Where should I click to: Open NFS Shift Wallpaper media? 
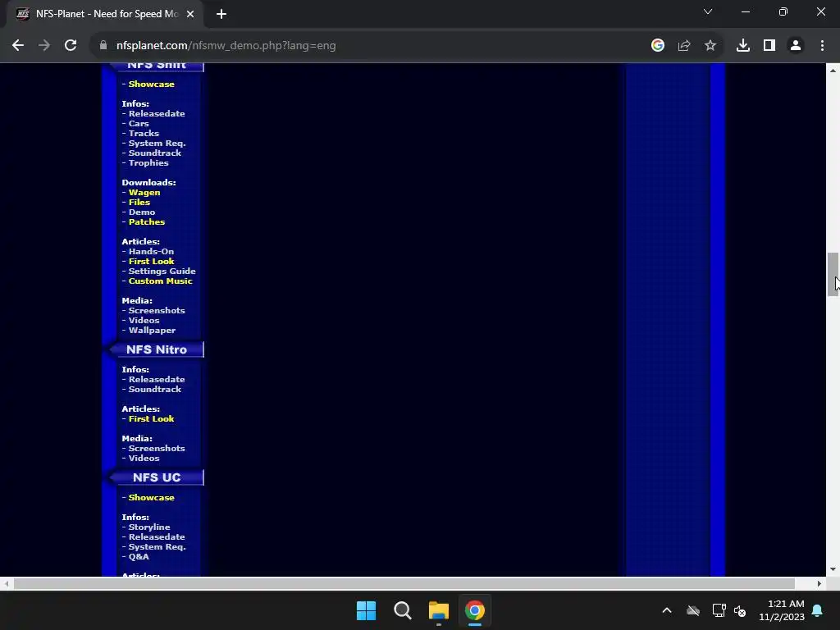pos(152,331)
